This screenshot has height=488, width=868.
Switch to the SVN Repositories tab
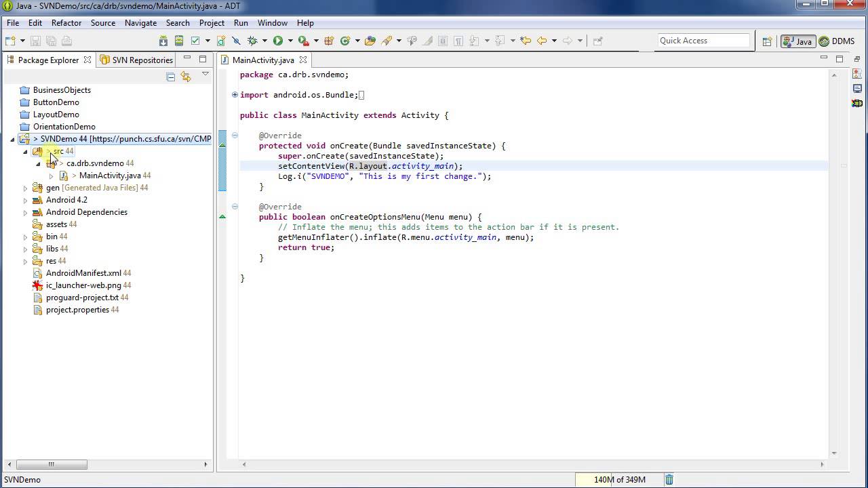coord(136,60)
